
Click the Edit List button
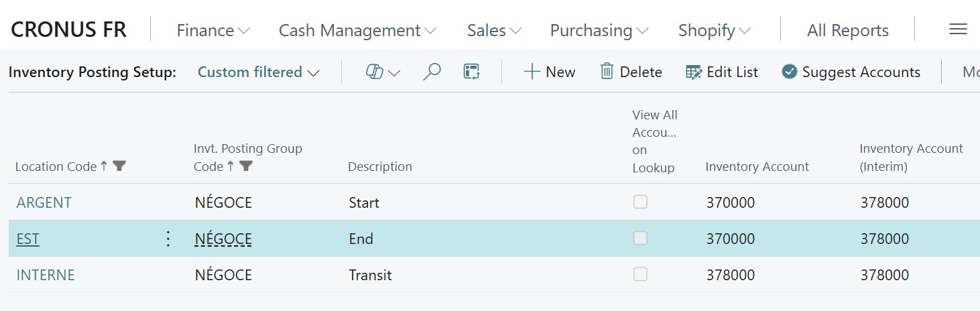click(x=722, y=72)
